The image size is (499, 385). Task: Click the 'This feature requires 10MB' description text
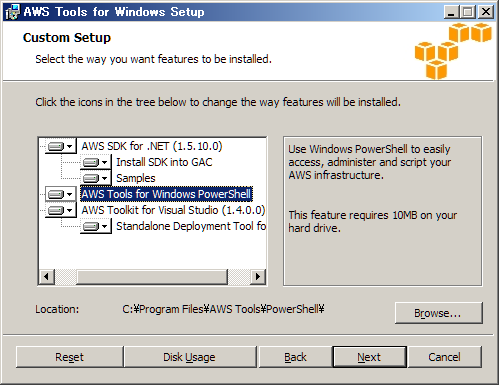372,222
